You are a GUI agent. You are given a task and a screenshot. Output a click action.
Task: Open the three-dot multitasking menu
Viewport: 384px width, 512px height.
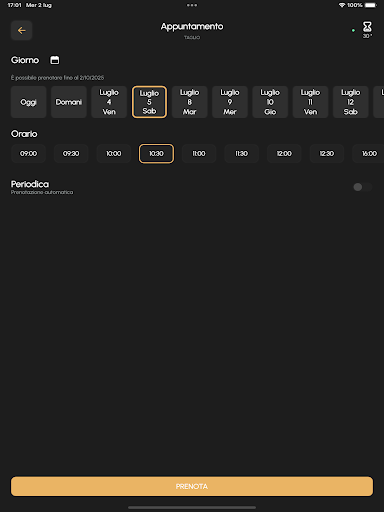192,5
